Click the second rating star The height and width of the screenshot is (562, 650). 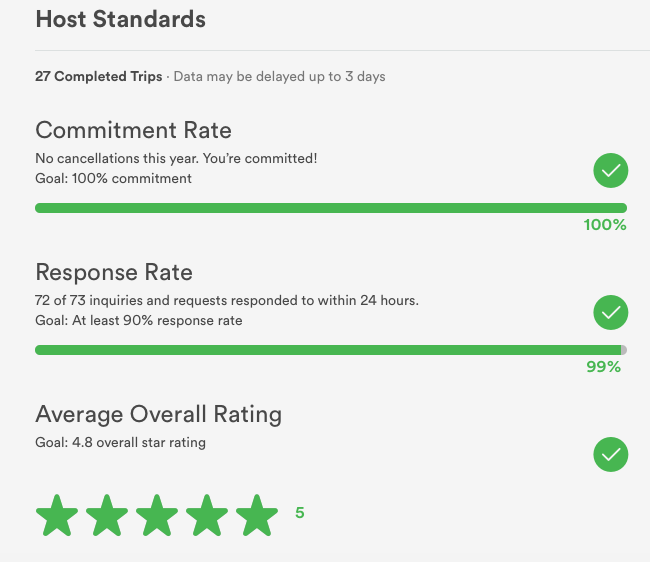(x=107, y=515)
